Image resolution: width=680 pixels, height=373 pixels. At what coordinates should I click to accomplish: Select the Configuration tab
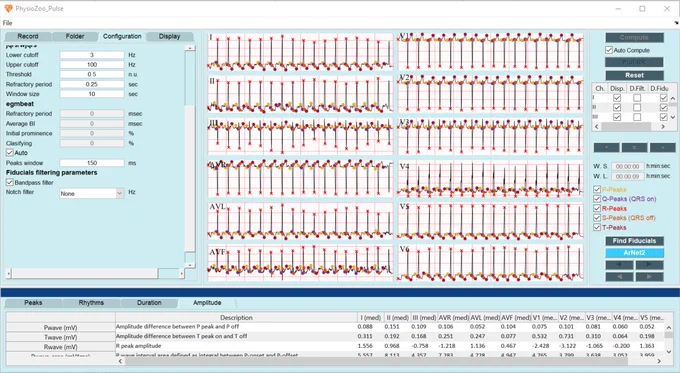pos(122,36)
